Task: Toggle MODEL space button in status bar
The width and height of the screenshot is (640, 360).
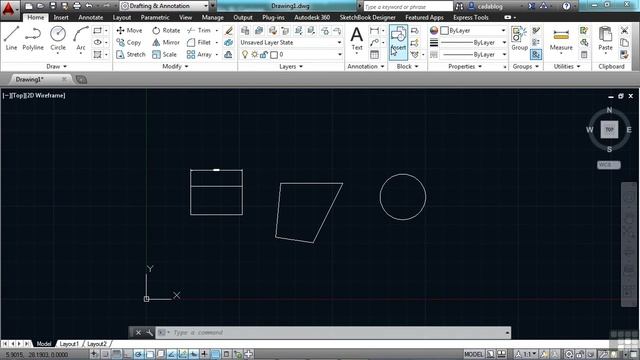Action: [473, 354]
